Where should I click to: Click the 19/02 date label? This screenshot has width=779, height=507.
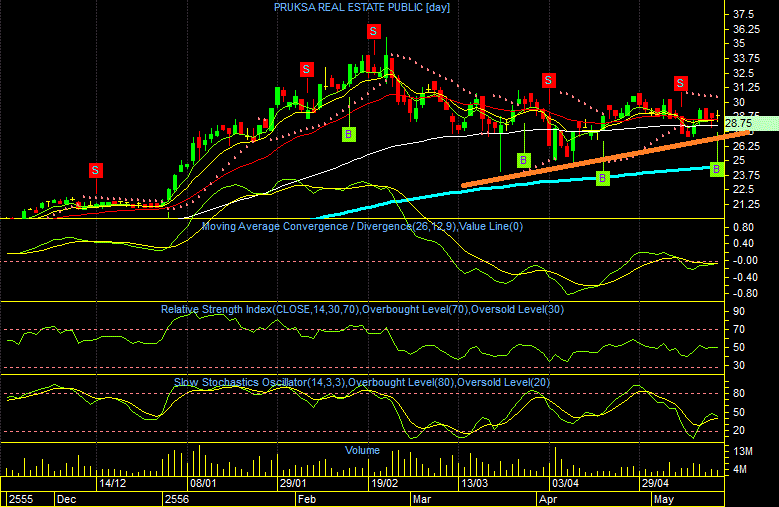385,484
